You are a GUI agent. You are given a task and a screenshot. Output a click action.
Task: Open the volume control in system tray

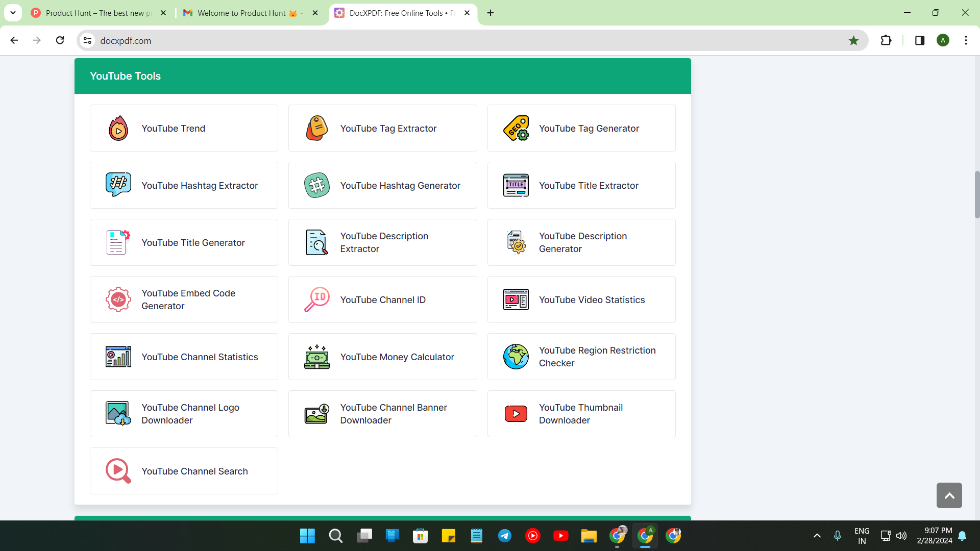(901, 536)
